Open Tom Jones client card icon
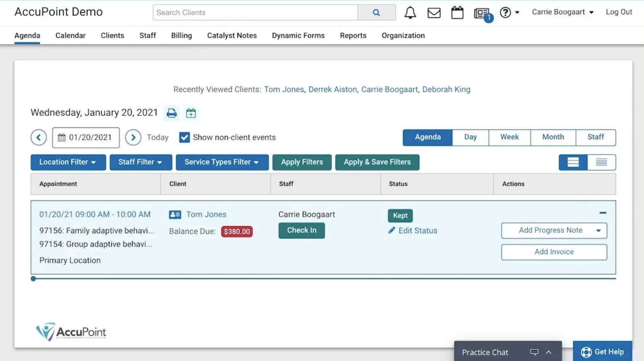Screen dimensions: 644x361 click(x=175, y=215)
